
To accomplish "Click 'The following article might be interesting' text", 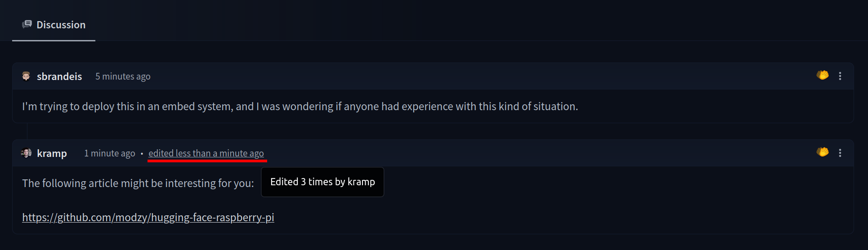I will tap(138, 183).
